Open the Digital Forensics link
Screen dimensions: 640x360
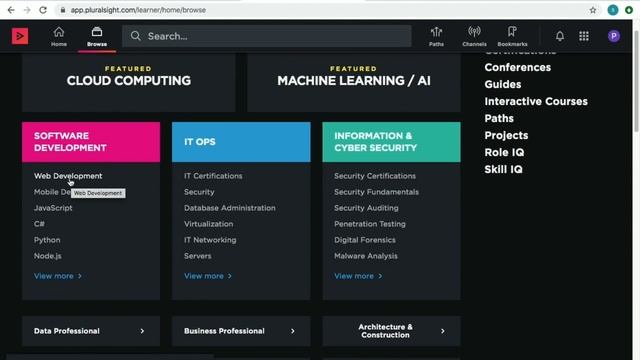point(364,240)
